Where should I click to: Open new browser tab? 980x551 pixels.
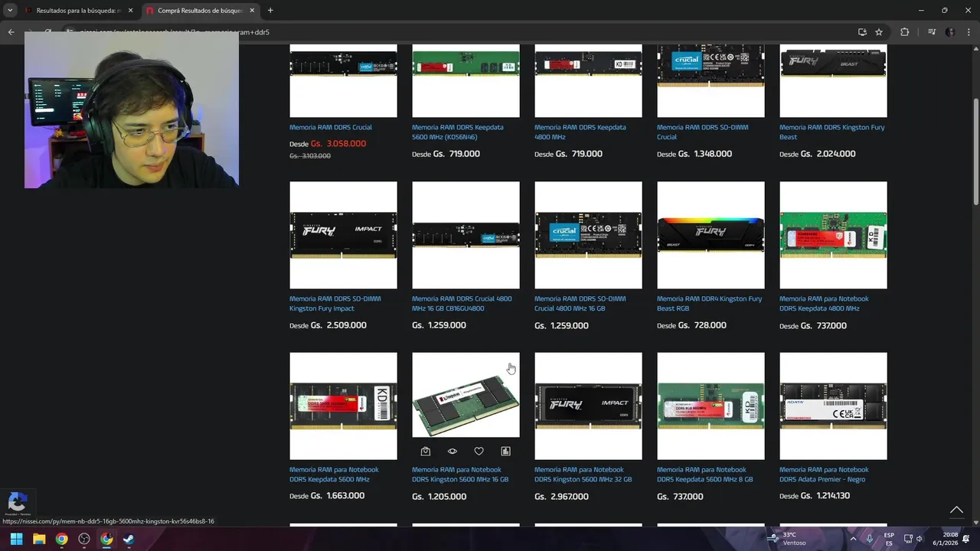click(x=270, y=11)
